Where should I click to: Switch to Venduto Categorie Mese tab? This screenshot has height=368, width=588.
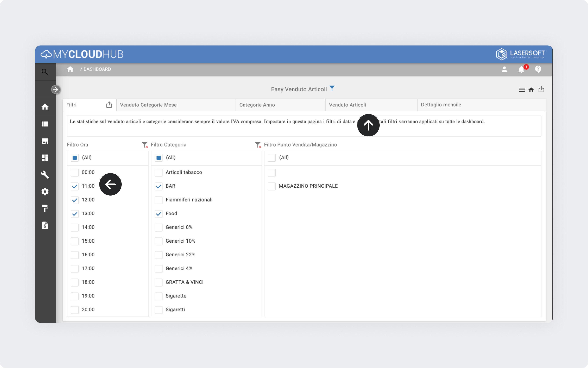click(x=148, y=105)
